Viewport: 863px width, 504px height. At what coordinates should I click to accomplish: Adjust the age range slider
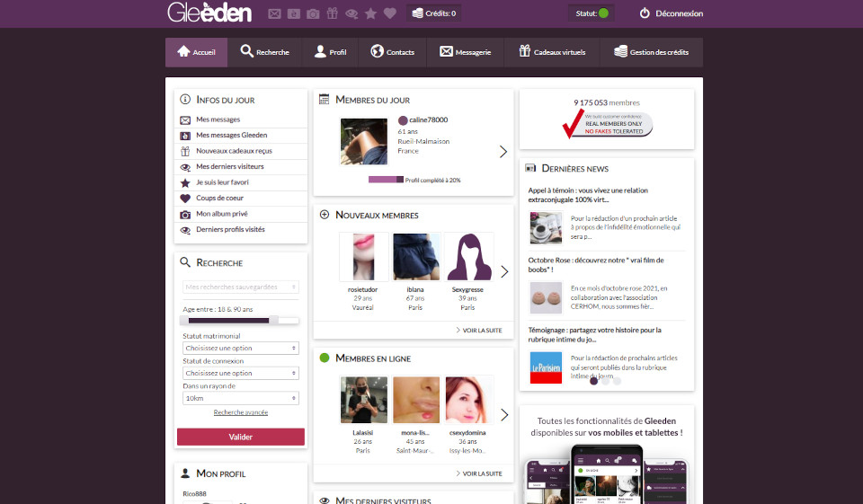tap(241, 320)
